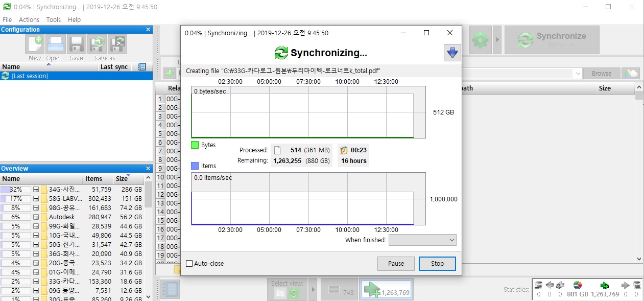The image size is (644, 301).
Task: Click the arrow next to the gear icon
Action: (496, 40)
